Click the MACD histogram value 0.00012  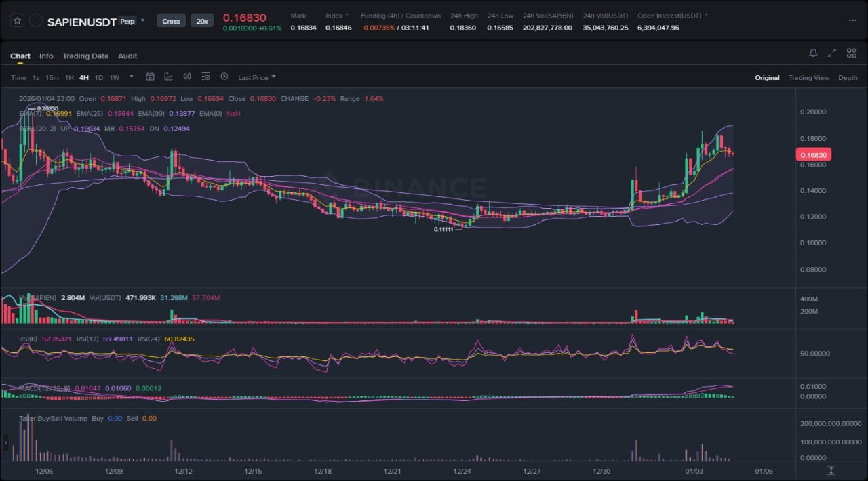click(x=149, y=388)
